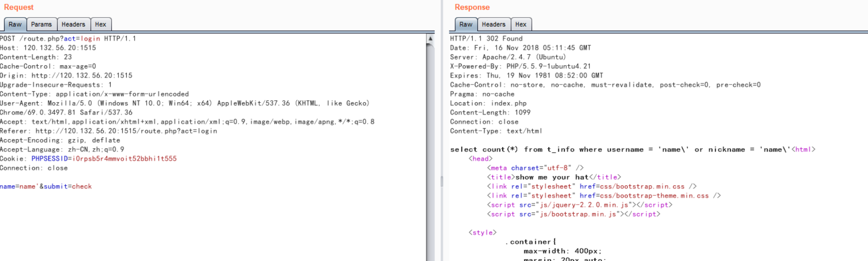Open the Response Headers tab
Viewport: 868px width, 261px height.
click(493, 24)
